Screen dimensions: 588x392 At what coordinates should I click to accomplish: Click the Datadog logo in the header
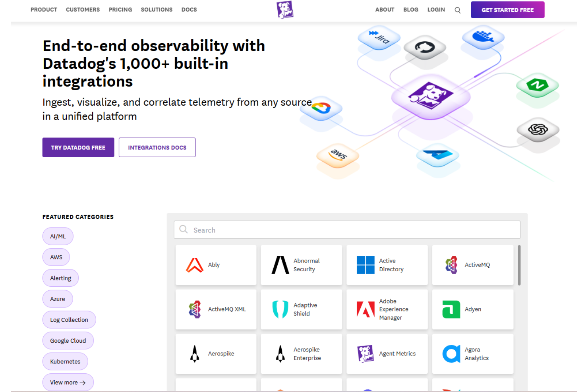point(284,10)
